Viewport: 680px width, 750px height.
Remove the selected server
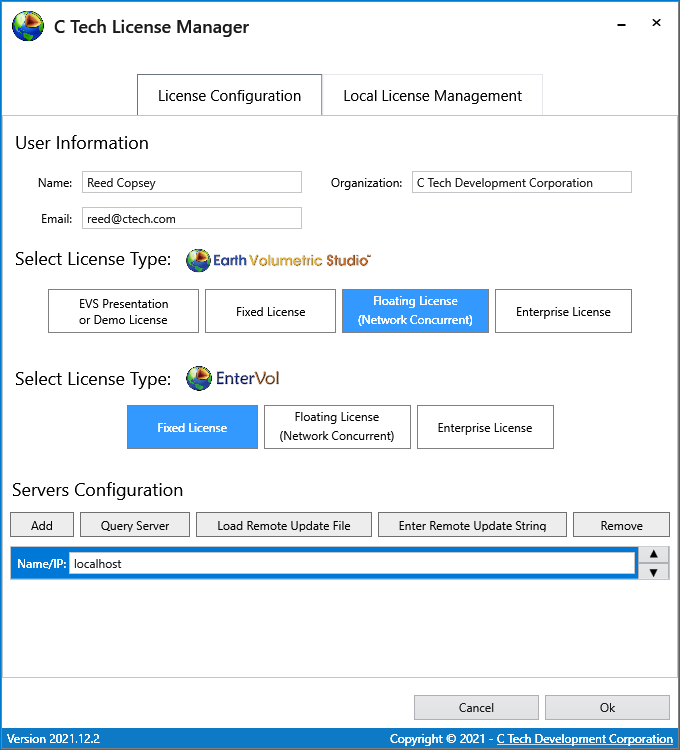click(x=621, y=525)
